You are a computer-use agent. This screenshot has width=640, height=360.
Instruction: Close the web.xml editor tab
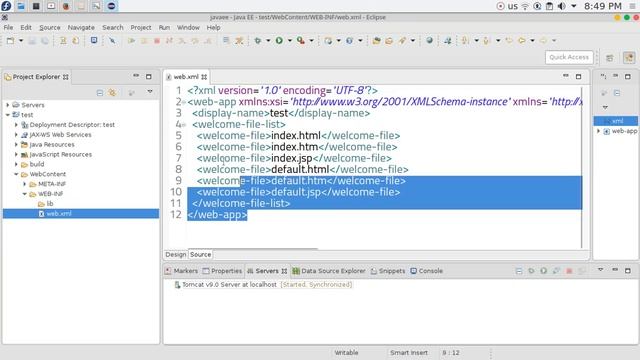(x=204, y=77)
